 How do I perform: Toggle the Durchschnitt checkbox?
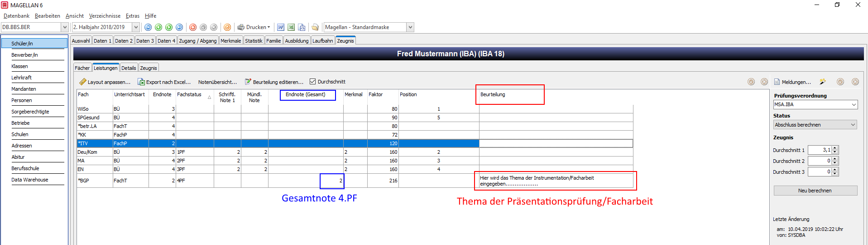tap(312, 82)
